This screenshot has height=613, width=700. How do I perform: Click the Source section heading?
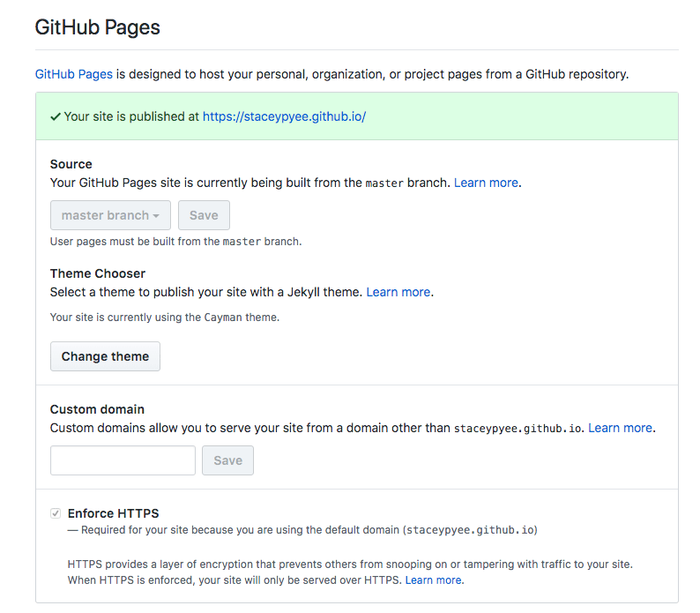tap(71, 164)
